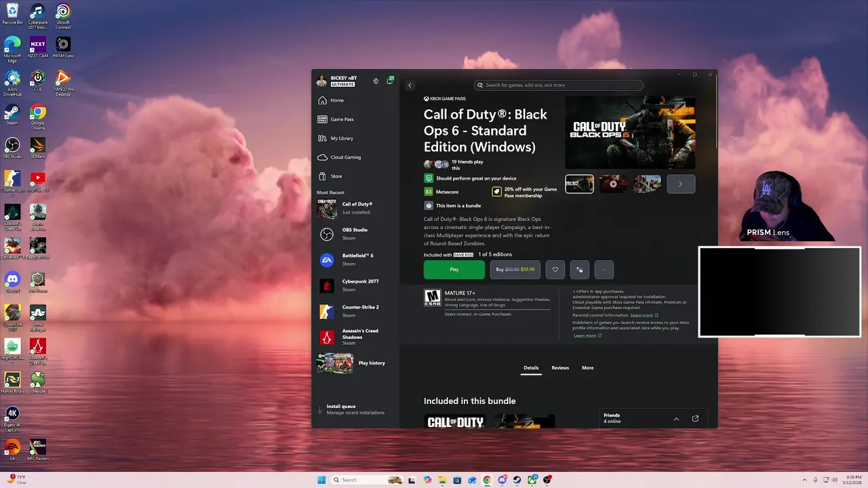Switch to the Reviews tab
The image size is (868, 488).
click(x=560, y=368)
